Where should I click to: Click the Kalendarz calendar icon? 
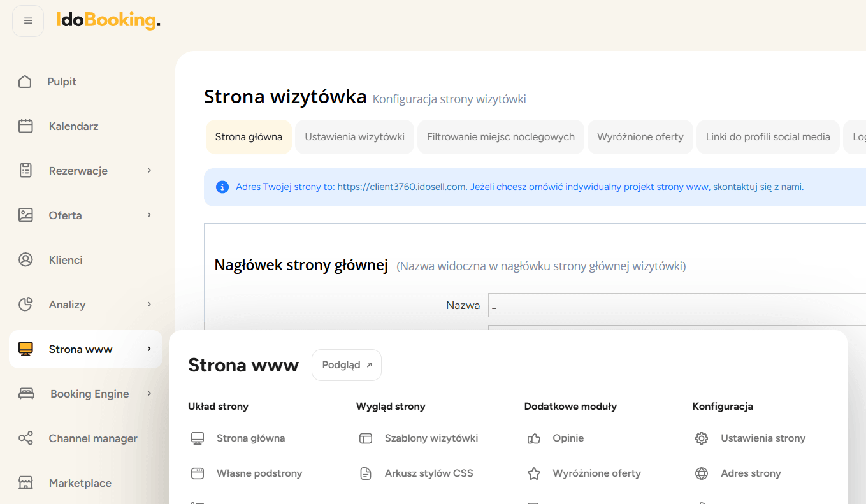[x=25, y=126]
